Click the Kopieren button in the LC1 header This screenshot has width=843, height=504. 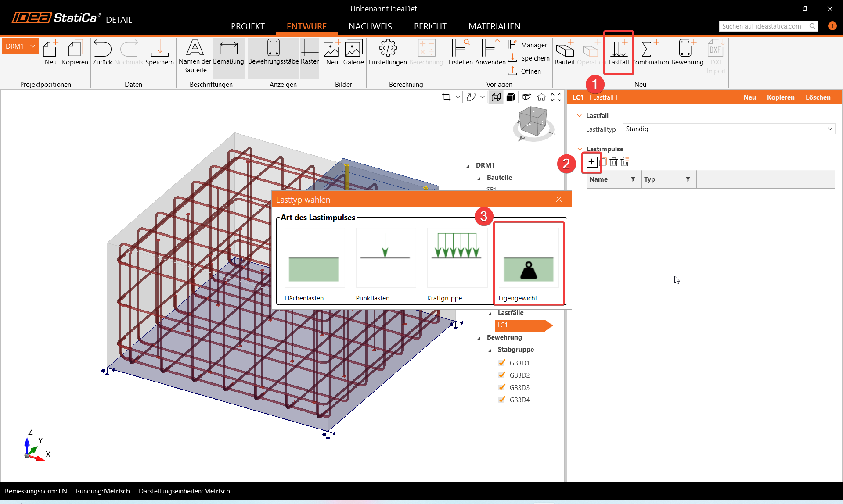[780, 97]
